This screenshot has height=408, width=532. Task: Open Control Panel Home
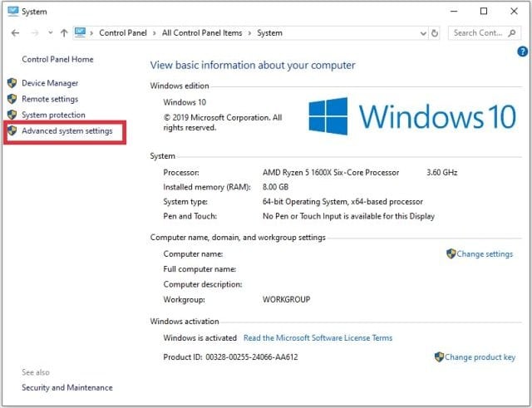click(57, 59)
